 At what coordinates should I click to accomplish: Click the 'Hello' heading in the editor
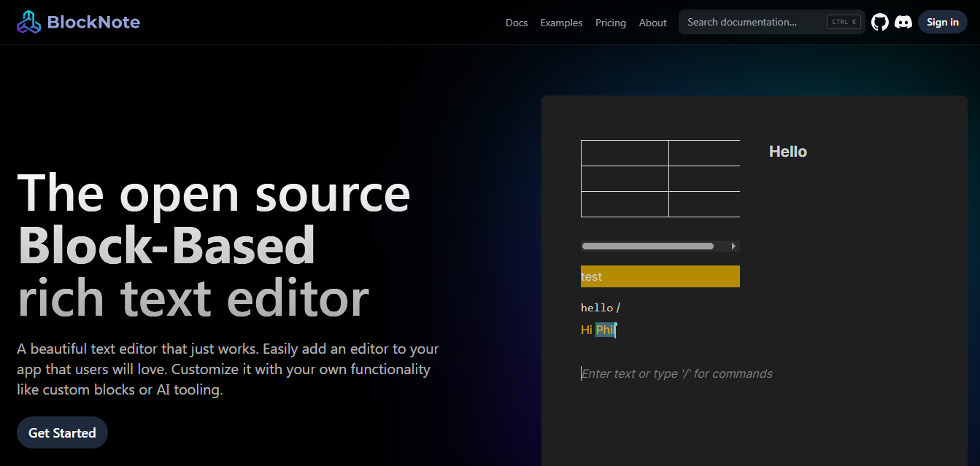(788, 152)
